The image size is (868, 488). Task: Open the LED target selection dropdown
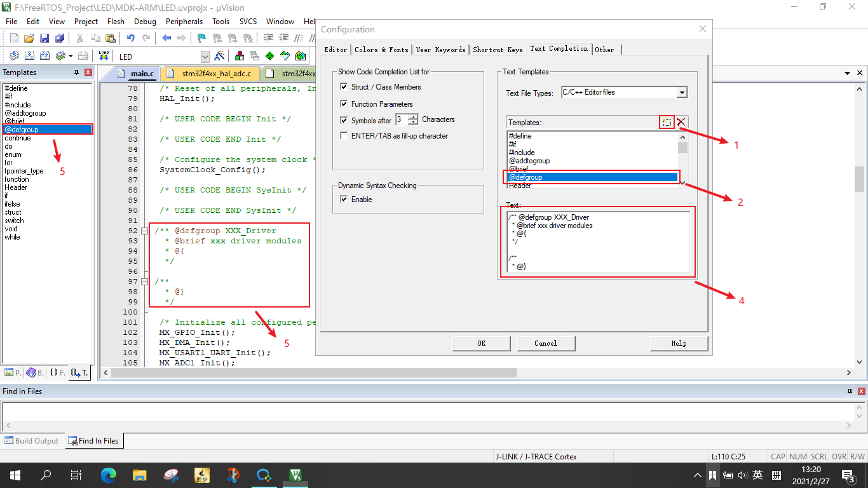pos(205,56)
